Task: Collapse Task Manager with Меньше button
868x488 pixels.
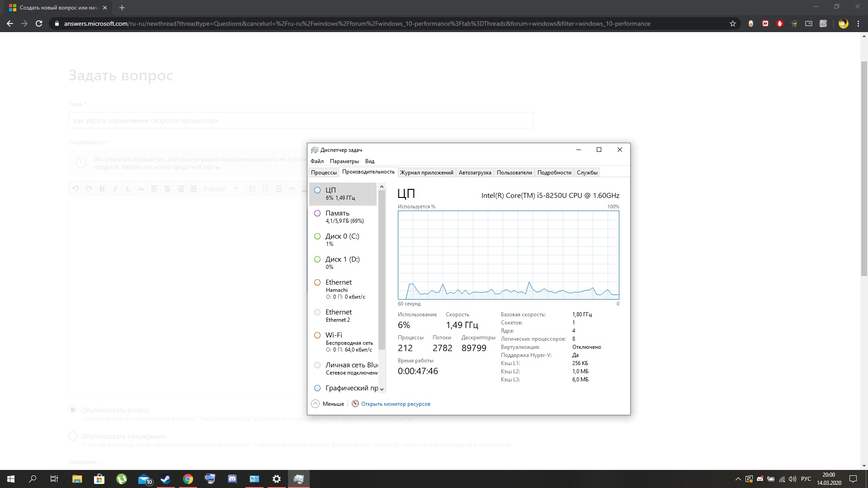Action: 328,404
